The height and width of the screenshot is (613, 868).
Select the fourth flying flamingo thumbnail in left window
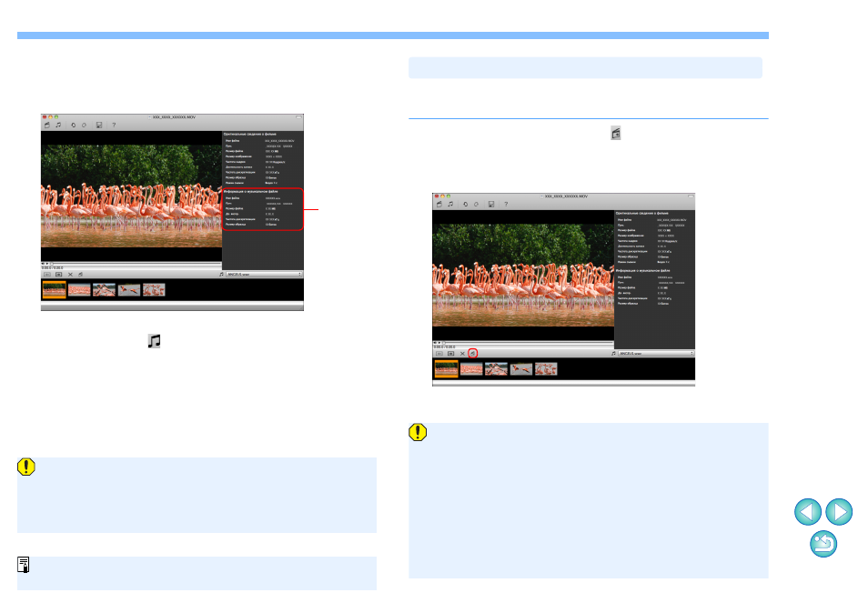pos(129,290)
